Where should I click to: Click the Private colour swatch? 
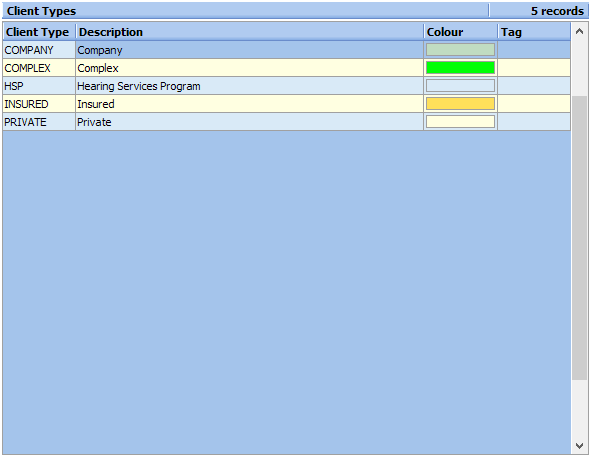point(460,122)
